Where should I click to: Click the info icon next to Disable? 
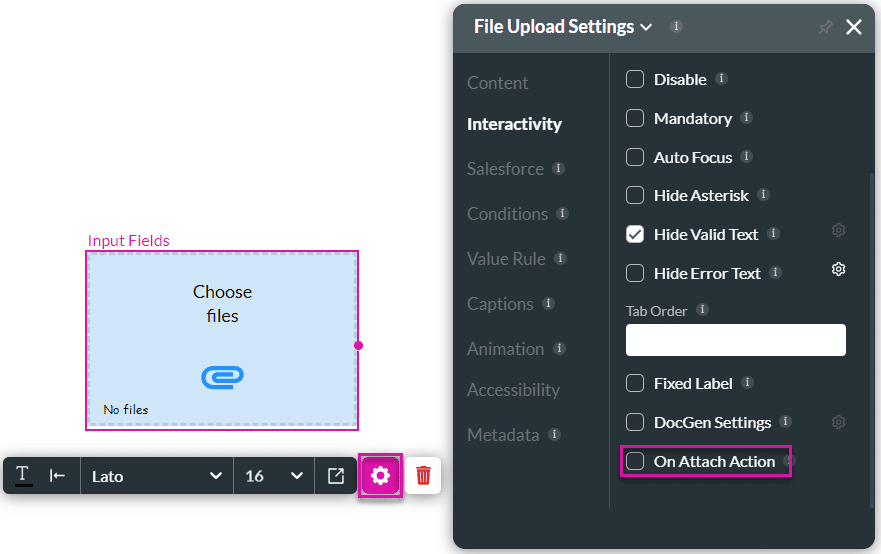(x=721, y=79)
